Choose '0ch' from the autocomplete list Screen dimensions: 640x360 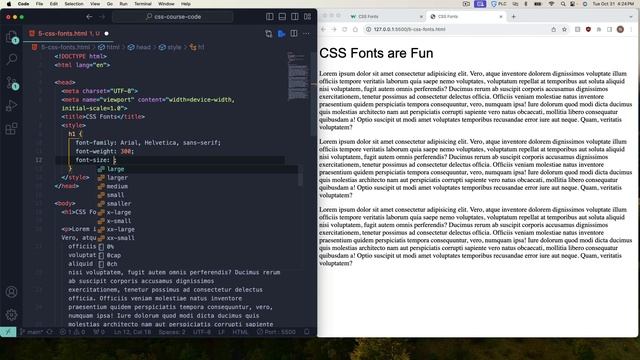click(x=197, y=264)
